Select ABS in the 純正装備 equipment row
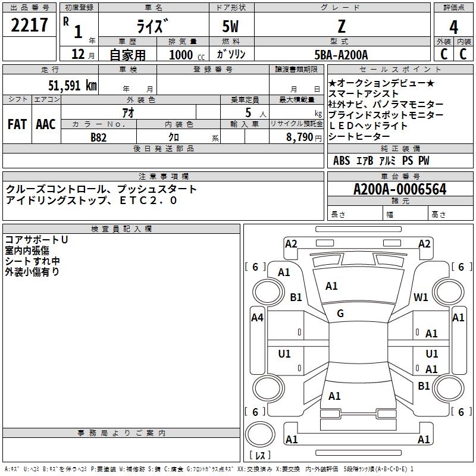The image size is (476, 476). [342, 161]
